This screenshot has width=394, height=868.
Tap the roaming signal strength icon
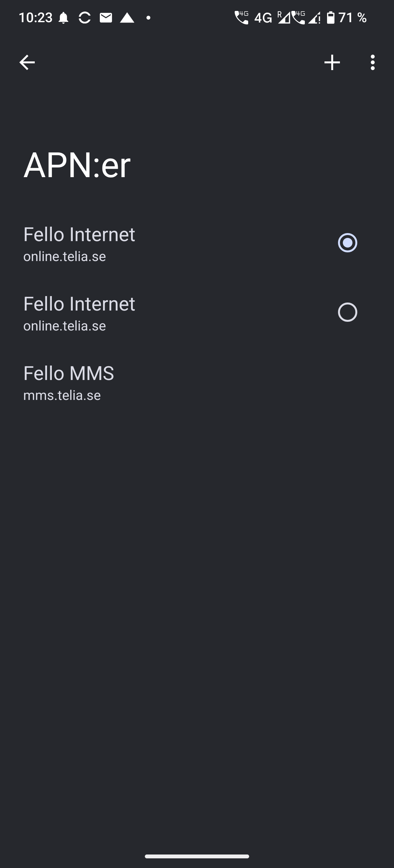coord(283,18)
